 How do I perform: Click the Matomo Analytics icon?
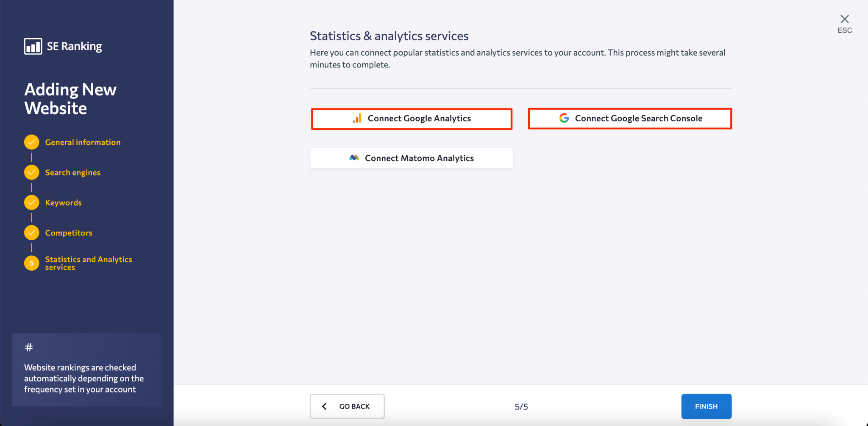pos(355,157)
